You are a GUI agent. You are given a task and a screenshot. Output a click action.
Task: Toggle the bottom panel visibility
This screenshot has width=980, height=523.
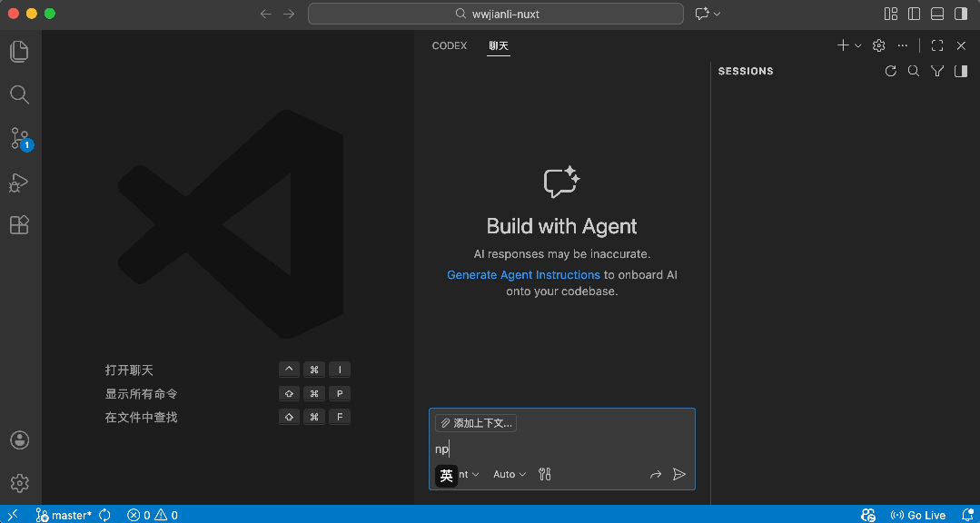click(x=937, y=14)
